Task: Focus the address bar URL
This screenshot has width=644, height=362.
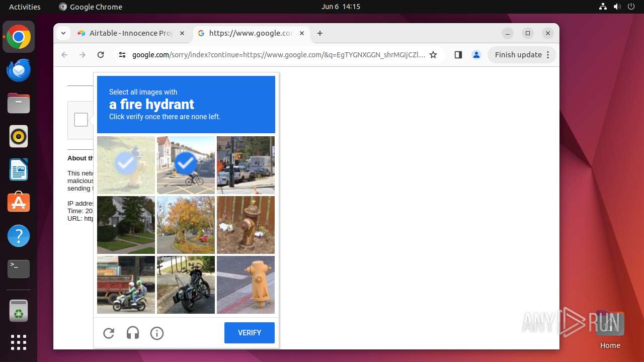Action: (x=279, y=55)
